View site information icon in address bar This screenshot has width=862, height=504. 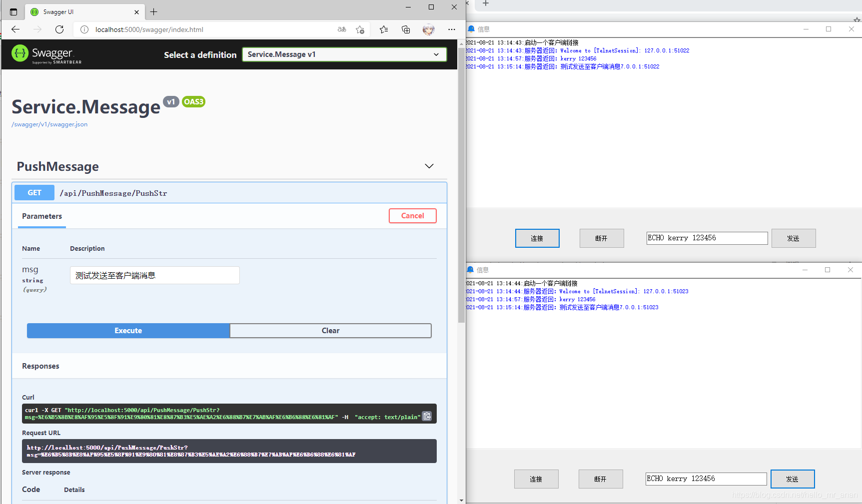coord(84,29)
